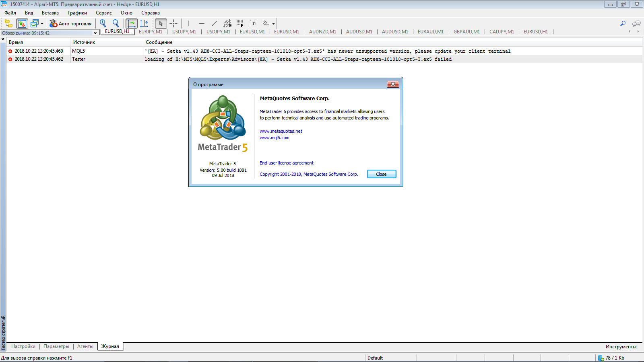Toggle the Авто-торговля button
The image size is (644, 362).
pos(70,24)
